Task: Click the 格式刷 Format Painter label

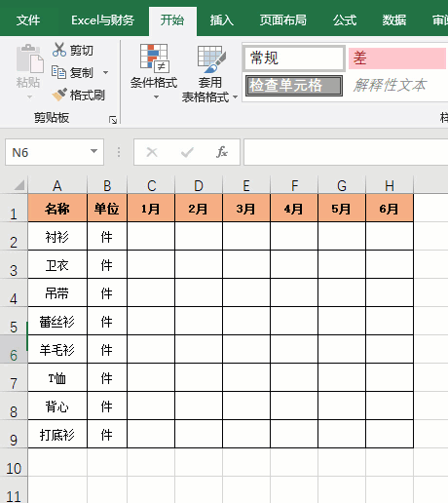Action: [88, 95]
